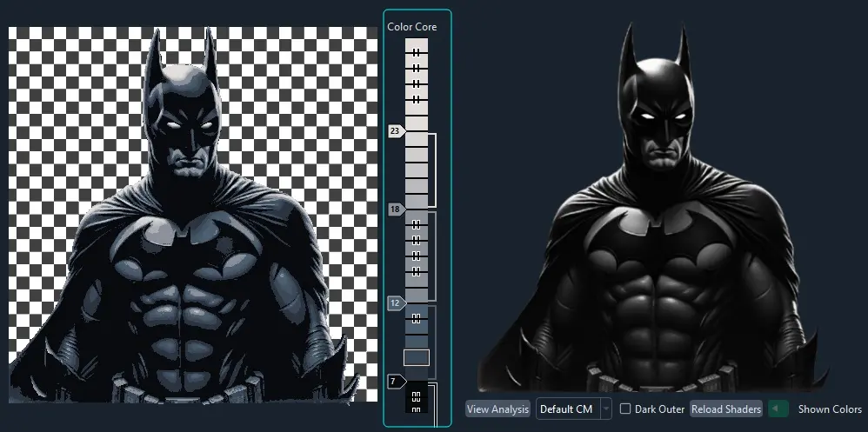
Task: Click the color marker tag labeled 23
Action: click(397, 131)
